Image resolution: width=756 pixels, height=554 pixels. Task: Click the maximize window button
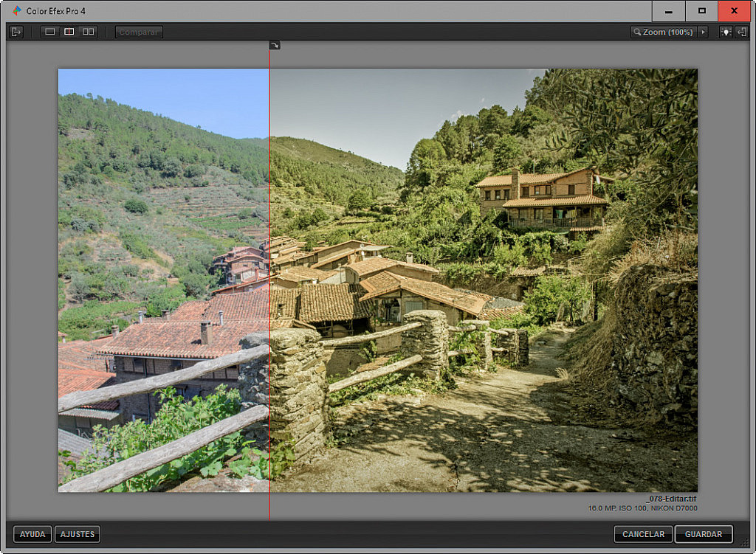[703, 10]
